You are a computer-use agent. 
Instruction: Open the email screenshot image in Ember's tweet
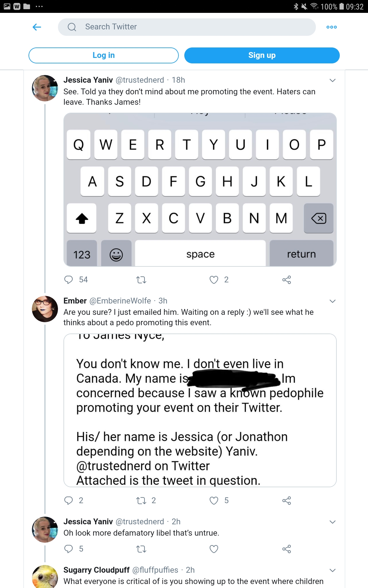pyautogui.click(x=200, y=410)
